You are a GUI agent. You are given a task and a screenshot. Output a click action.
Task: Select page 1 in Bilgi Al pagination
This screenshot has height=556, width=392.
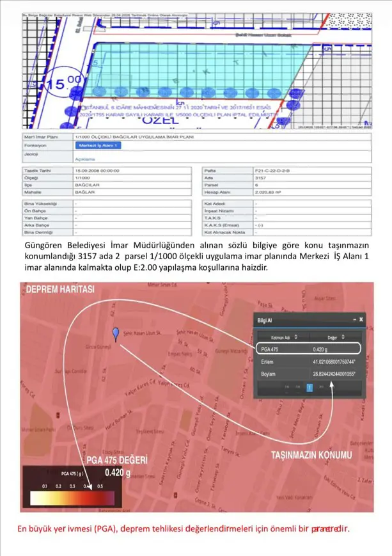[x=310, y=387]
